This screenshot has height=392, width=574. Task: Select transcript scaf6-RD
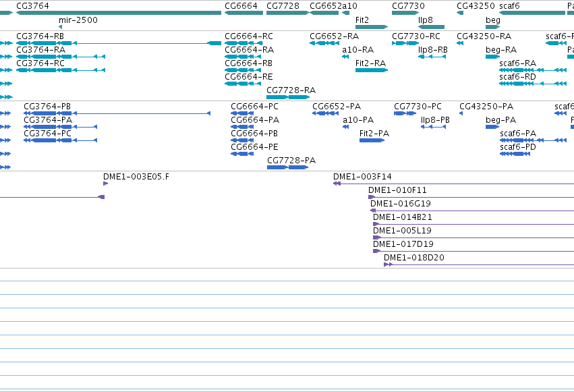click(x=533, y=84)
